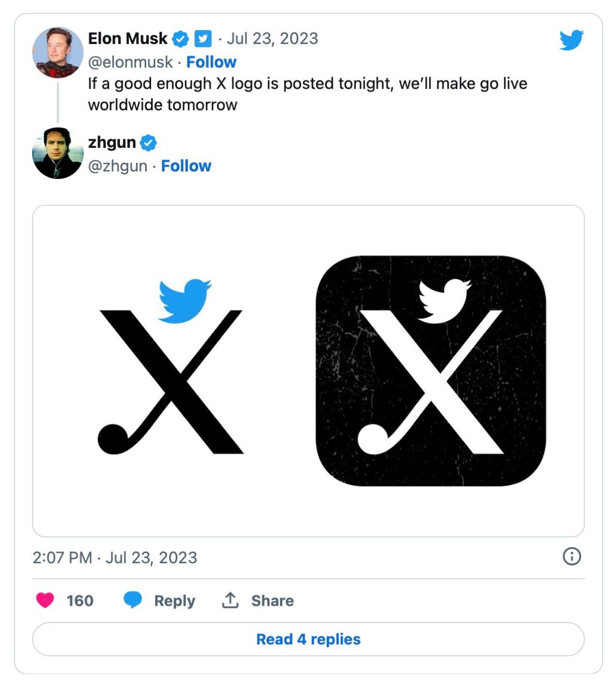
Task: Click the verified badge next to zhgun
Action: point(148,142)
